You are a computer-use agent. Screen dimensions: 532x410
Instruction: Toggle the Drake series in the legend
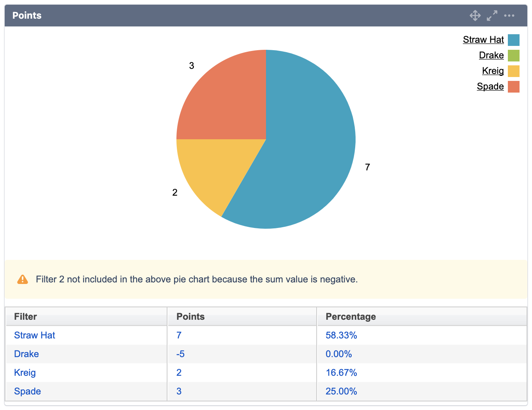tap(491, 55)
